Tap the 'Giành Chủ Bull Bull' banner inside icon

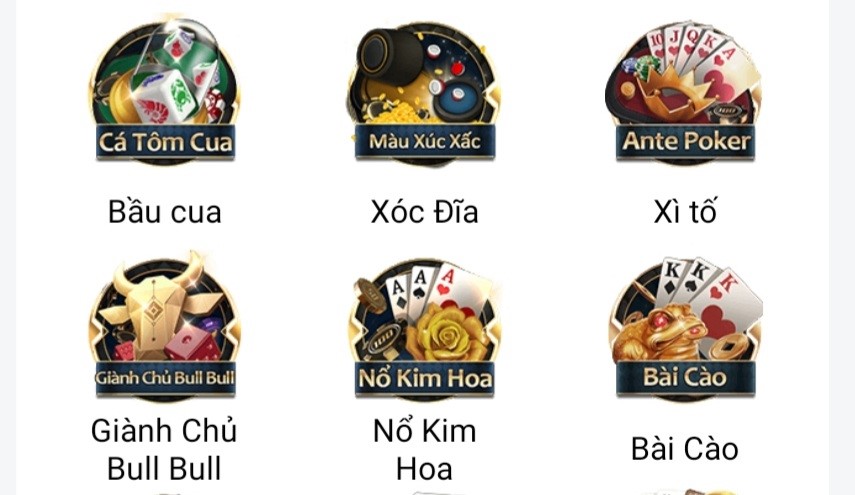tap(165, 378)
